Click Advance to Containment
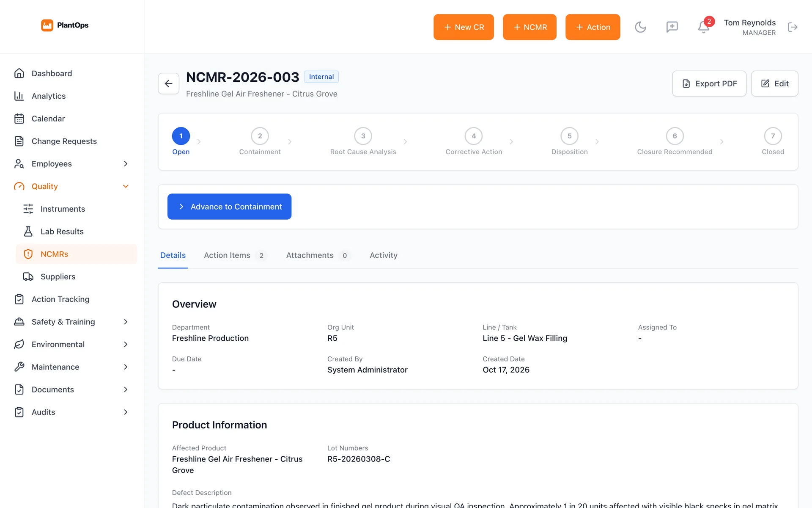This screenshot has height=508, width=812. [229, 207]
